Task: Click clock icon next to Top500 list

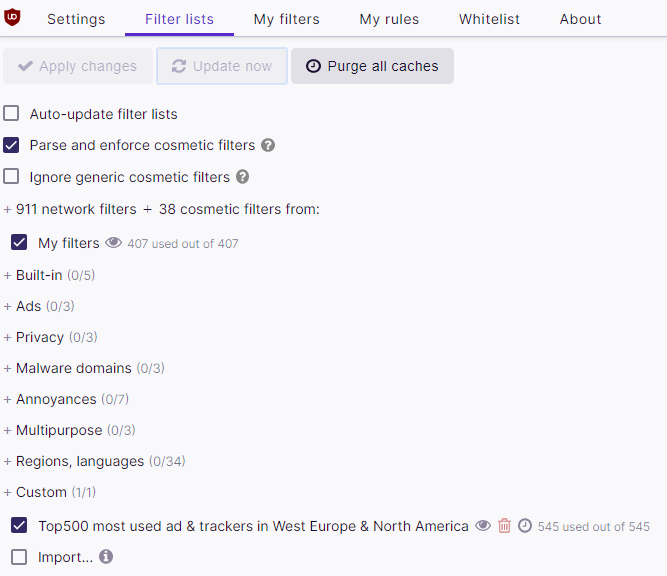Action: [x=525, y=526]
